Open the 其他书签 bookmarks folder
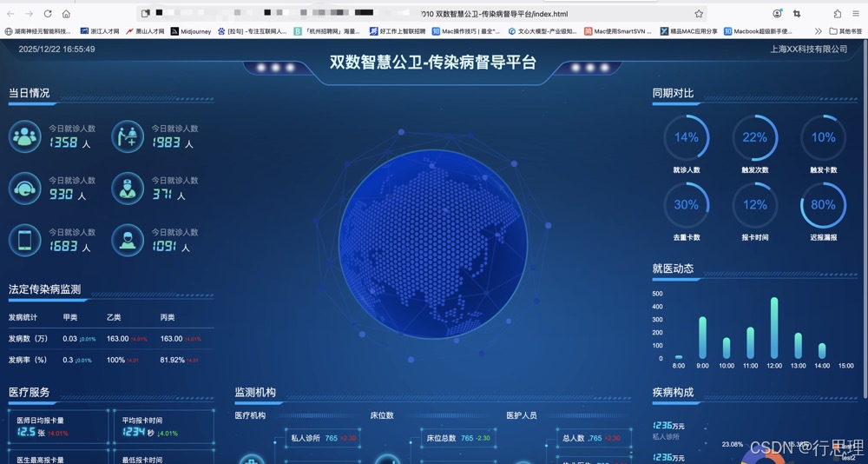 click(x=845, y=31)
